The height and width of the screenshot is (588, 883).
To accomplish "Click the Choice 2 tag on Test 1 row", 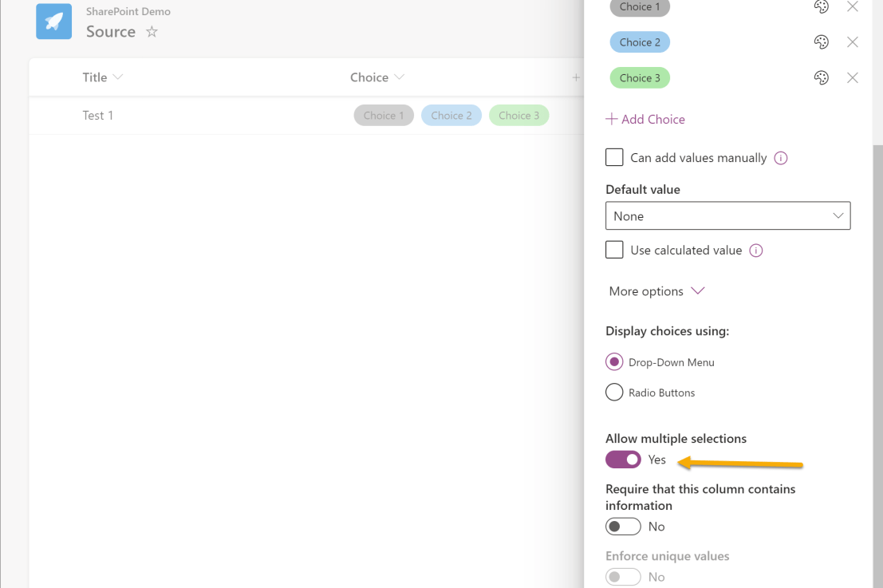I will pyautogui.click(x=451, y=115).
